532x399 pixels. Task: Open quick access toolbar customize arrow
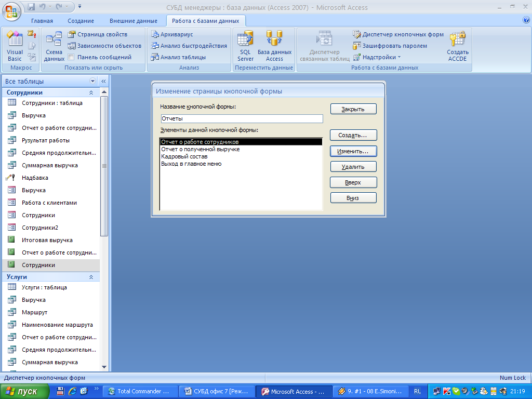(79, 6)
